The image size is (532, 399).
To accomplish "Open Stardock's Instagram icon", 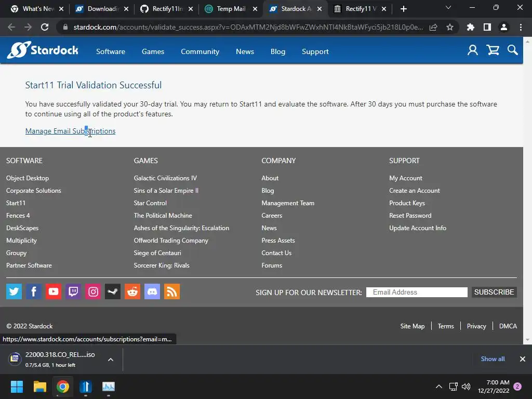I will (x=93, y=291).
